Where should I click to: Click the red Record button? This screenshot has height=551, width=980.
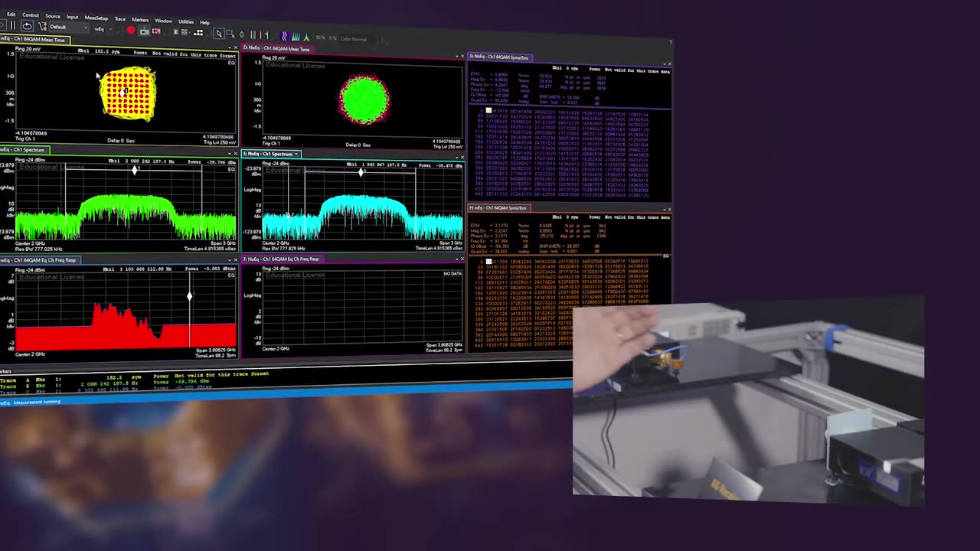tap(131, 30)
